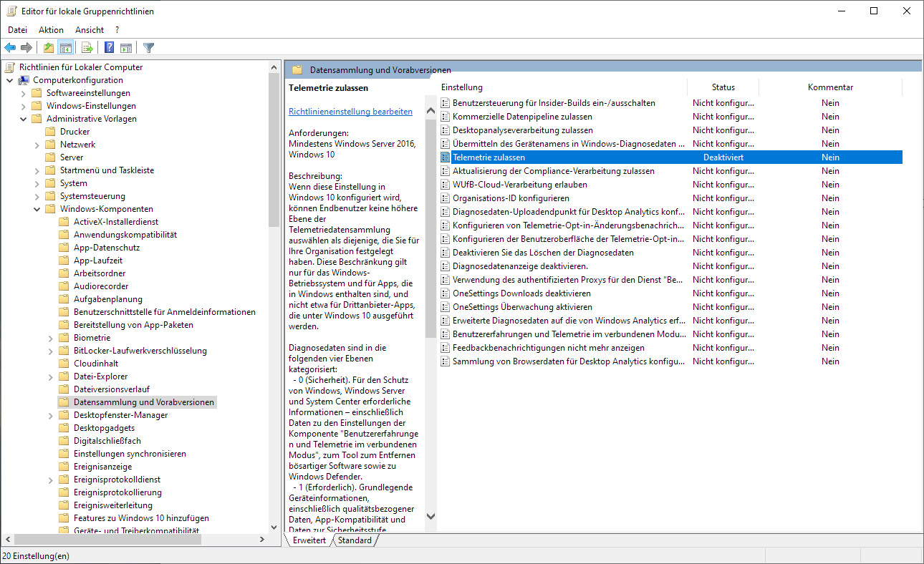The width and height of the screenshot is (924, 564).
Task: Click policy icon beside OneSettings Downloads deaktivieren
Action: pyautogui.click(x=446, y=293)
